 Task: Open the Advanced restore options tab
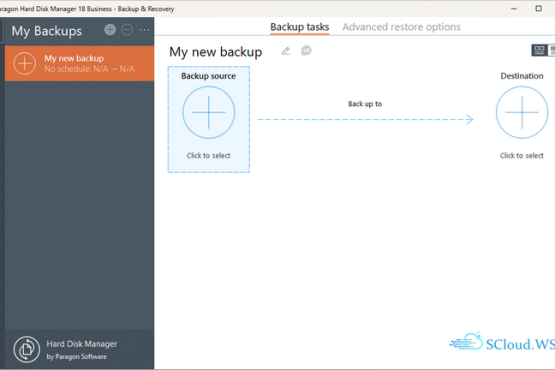pyautogui.click(x=401, y=27)
